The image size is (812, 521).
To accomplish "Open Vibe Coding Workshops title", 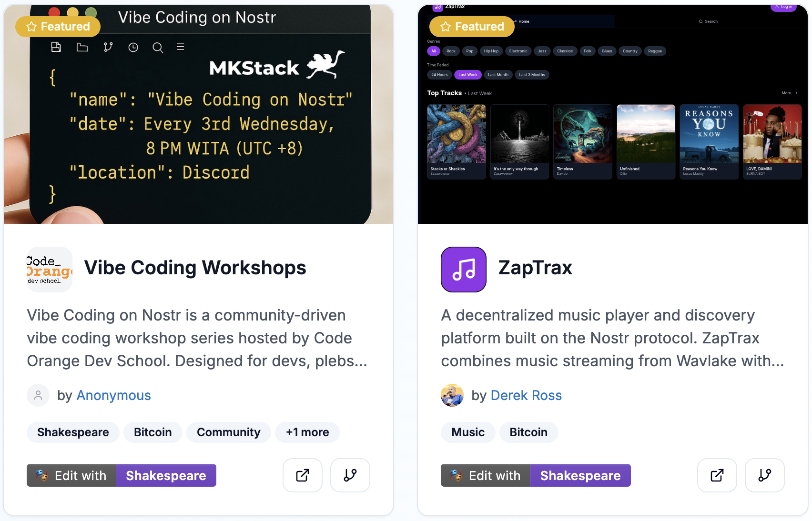I will tap(195, 268).
